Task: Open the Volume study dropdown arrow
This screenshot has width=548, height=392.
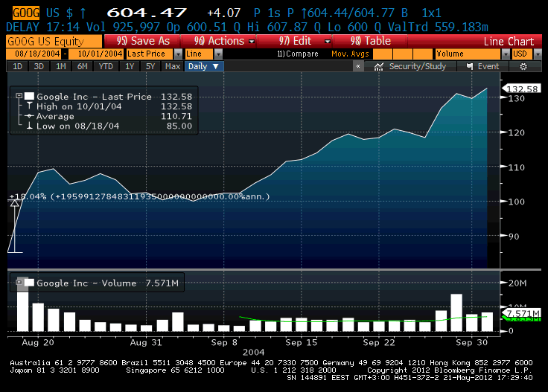Action: pyautogui.click(x=506, y=54)
